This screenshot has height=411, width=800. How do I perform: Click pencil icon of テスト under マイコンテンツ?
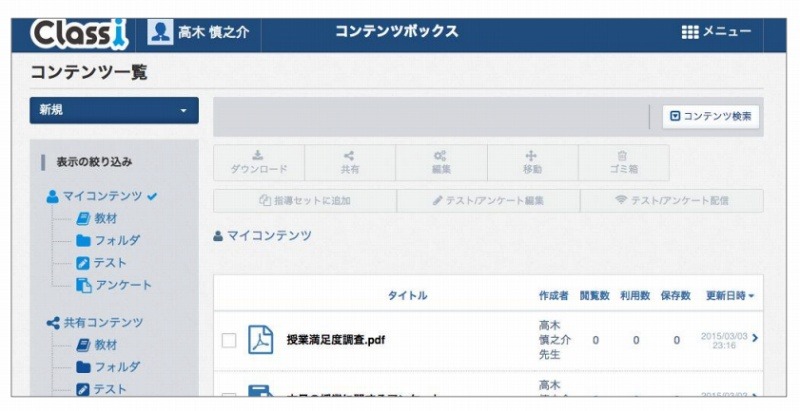pyautogui.click(x=83, y=263)
